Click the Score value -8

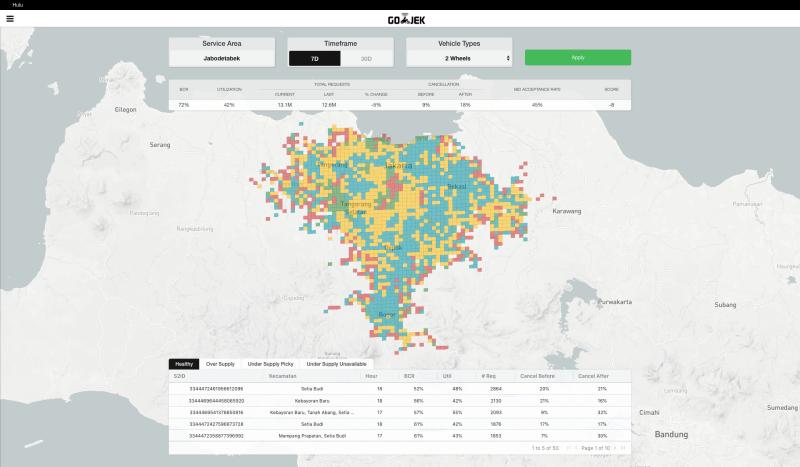[612, 105]
